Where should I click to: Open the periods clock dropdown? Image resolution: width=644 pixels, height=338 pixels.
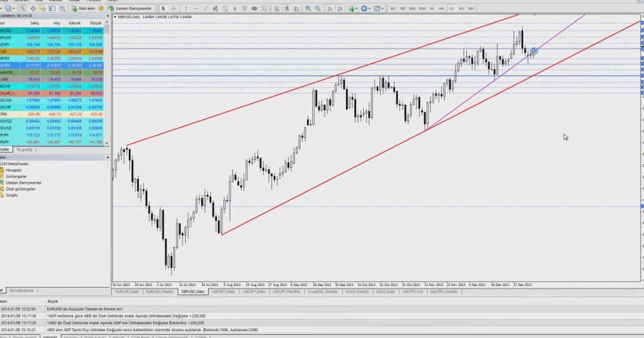(x=366, y=9)
